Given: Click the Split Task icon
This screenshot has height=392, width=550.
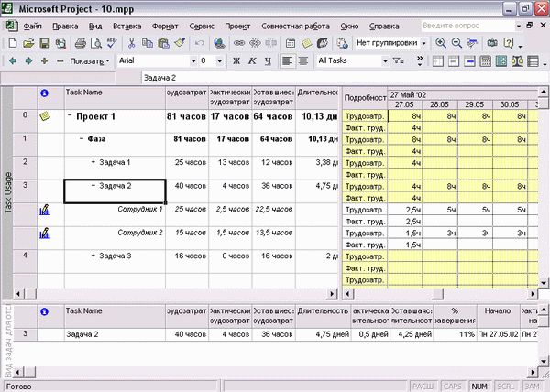Looking at the screenshot, I should point(270,43).
